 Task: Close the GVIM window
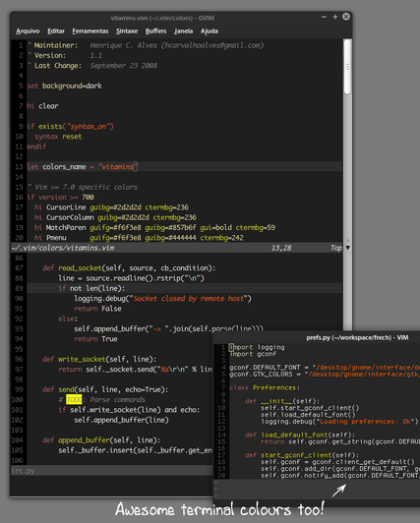pos(346,17)
